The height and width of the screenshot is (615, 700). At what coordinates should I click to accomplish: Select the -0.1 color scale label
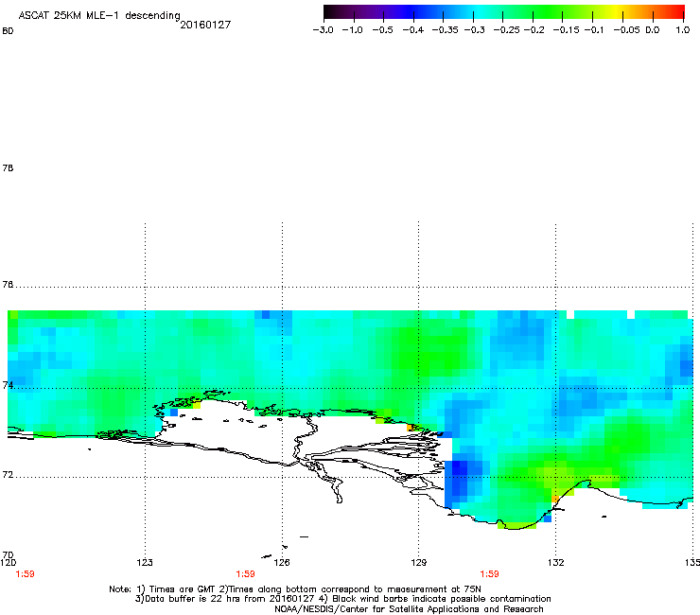593,30
